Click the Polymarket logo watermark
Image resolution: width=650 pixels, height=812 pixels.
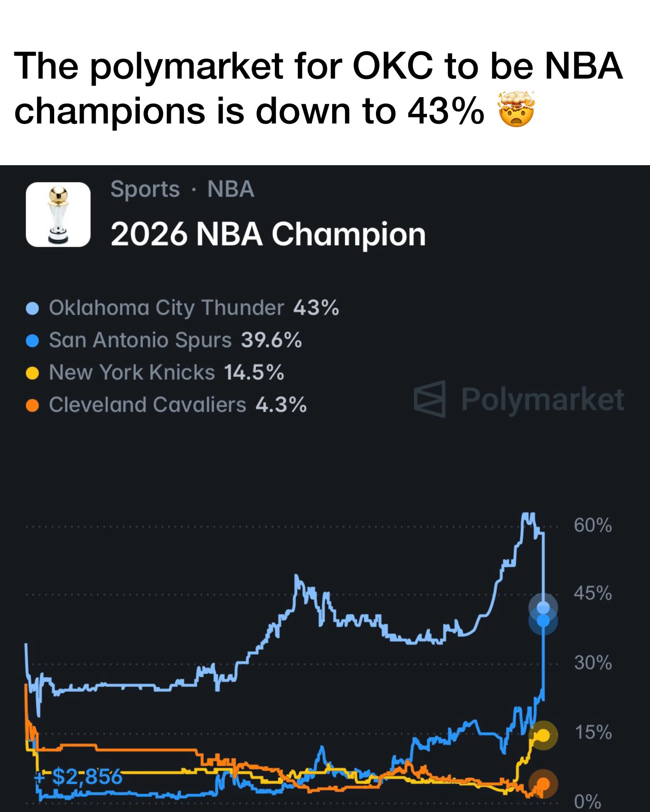tap(430, 399)
